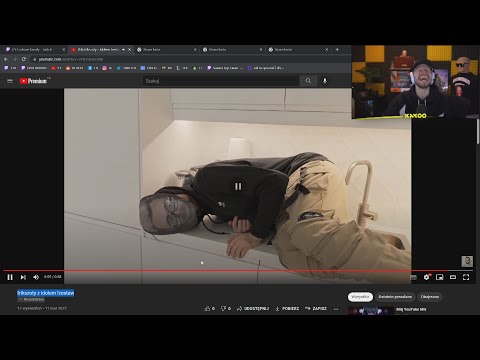480x360 pixels.
Task: Mute the video volume
Action: pyautogui.click(x=36, y=277)
